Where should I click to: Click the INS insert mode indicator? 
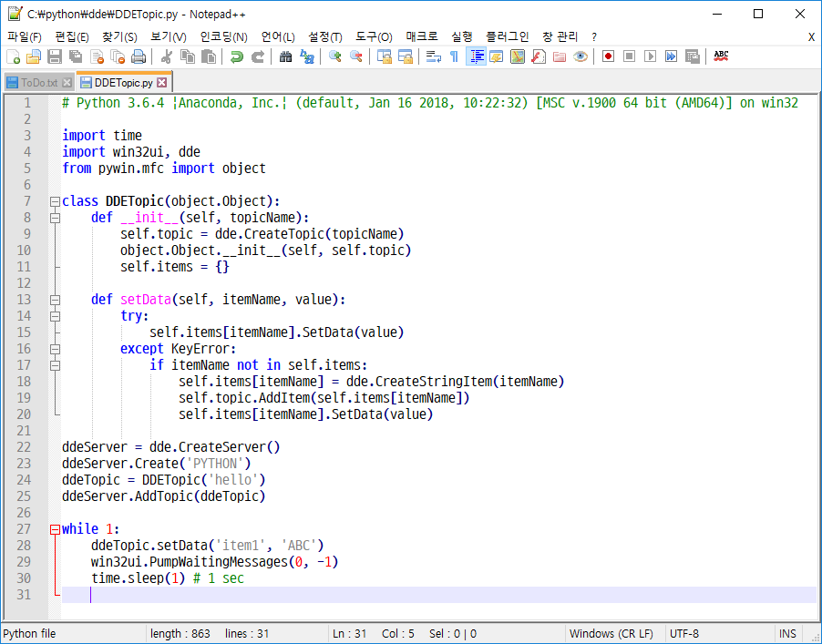[786, 633]
